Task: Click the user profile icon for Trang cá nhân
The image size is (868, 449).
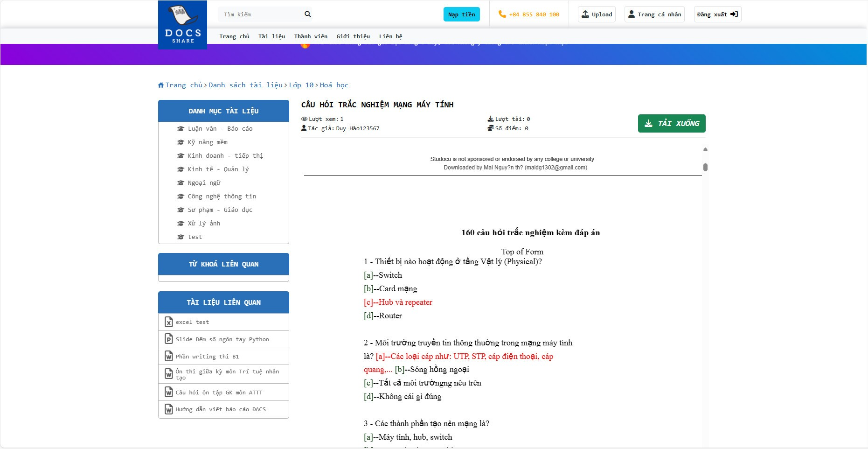Action: [632, 14]
